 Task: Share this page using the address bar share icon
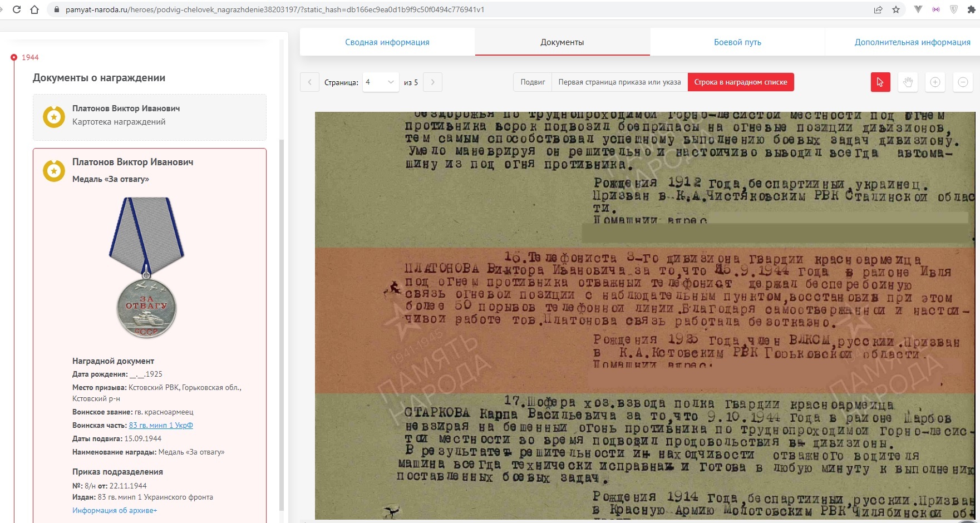tap(878, 9)
